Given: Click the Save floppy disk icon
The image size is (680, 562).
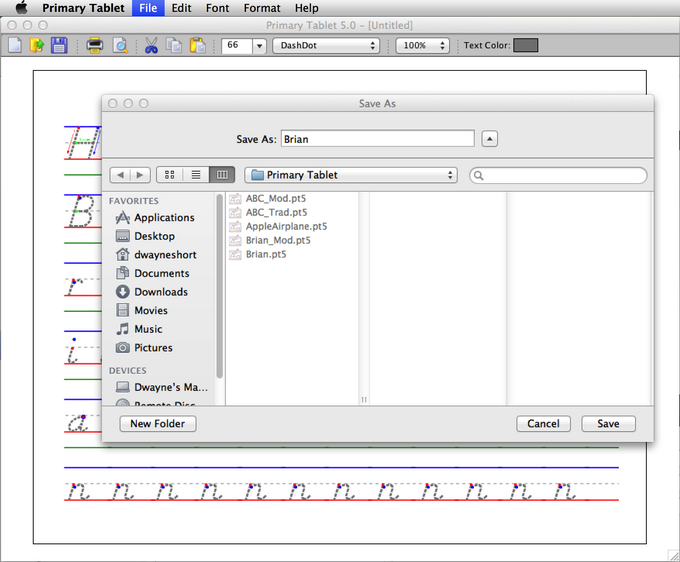Looking at the screenshot, I should 59,45.
